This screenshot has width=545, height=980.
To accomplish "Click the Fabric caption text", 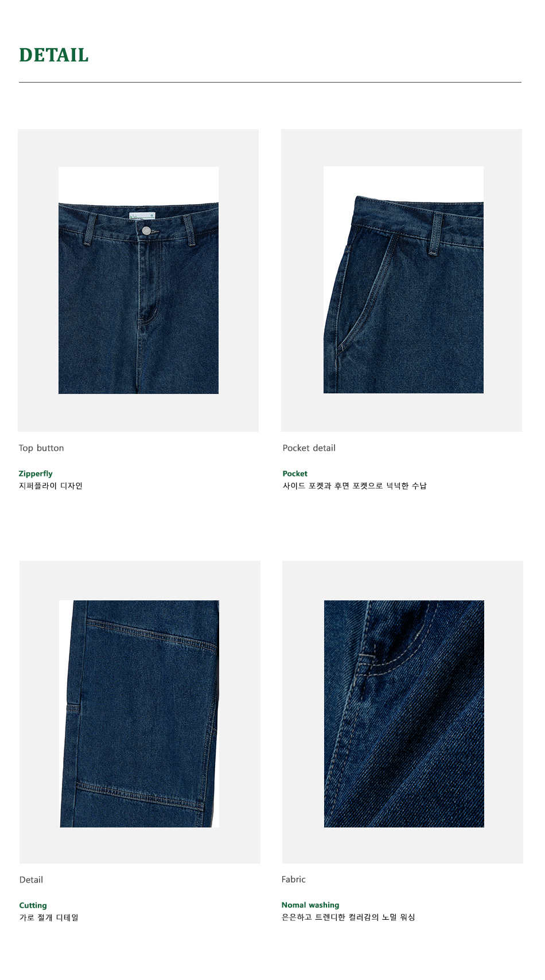I will pyautogui.click(x=294, y=879).
